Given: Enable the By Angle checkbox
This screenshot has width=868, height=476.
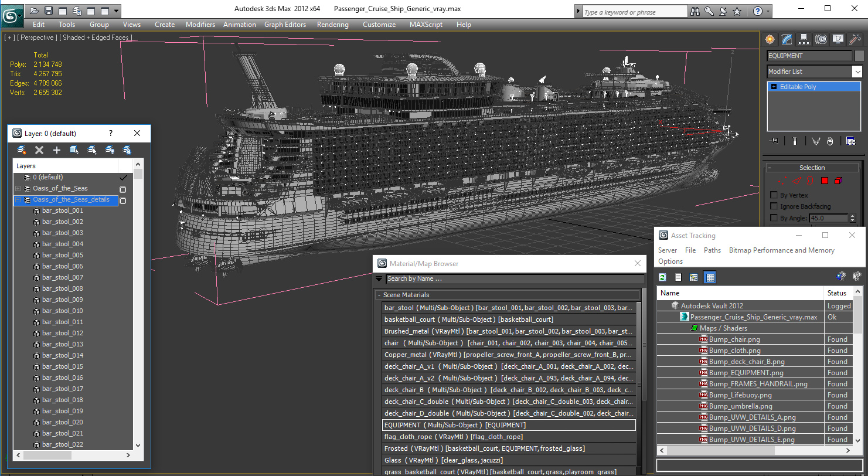Looking at the screenshot, I should (x=774, y=218).
